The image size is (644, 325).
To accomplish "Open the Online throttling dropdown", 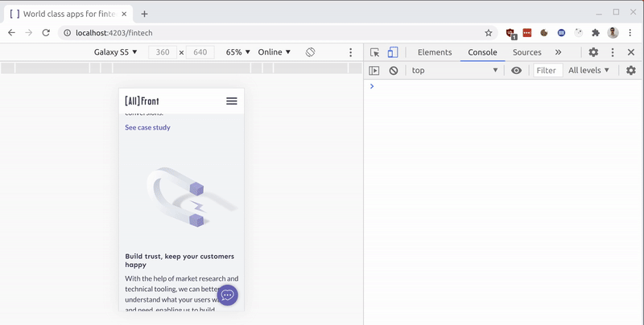I will coord(275,52).
